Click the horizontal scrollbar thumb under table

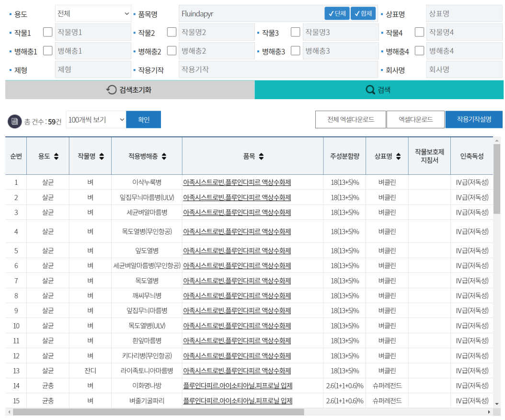tap(158, 412)
